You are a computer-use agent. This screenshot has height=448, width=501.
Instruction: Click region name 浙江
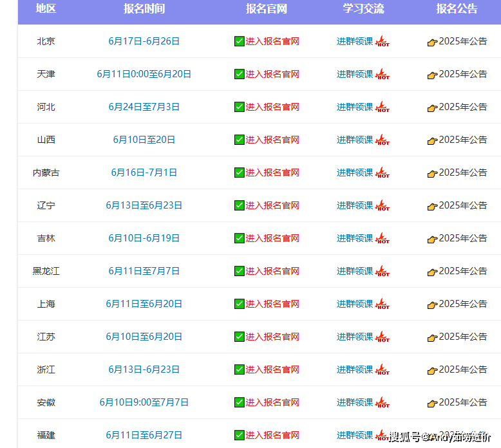point(46,369)
